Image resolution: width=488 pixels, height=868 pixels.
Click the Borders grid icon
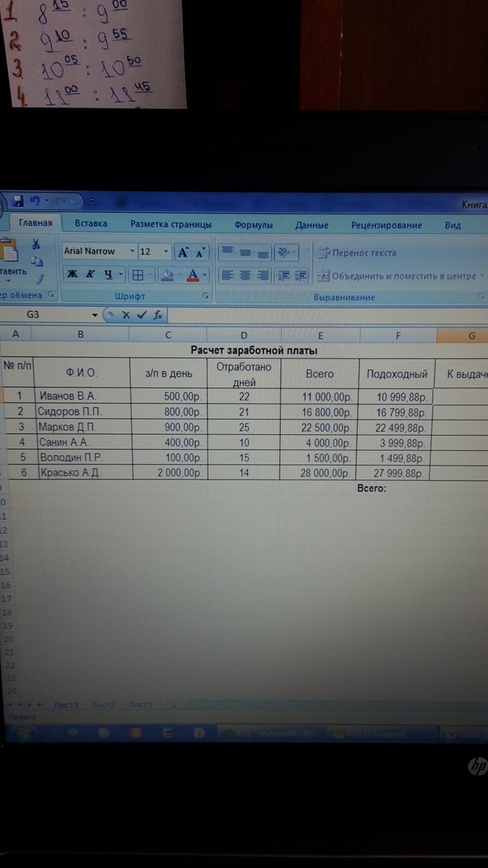pos(137,275)
